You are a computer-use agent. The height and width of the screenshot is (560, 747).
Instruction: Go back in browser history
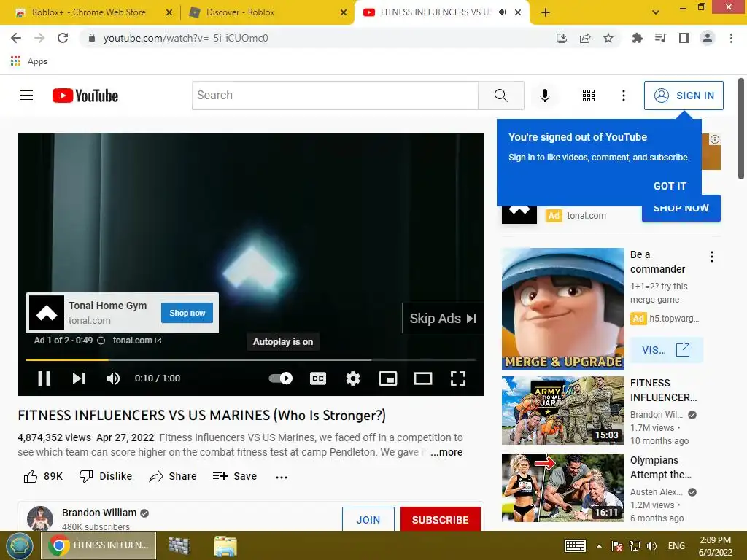pyautogui.click(x=16, y=38)
